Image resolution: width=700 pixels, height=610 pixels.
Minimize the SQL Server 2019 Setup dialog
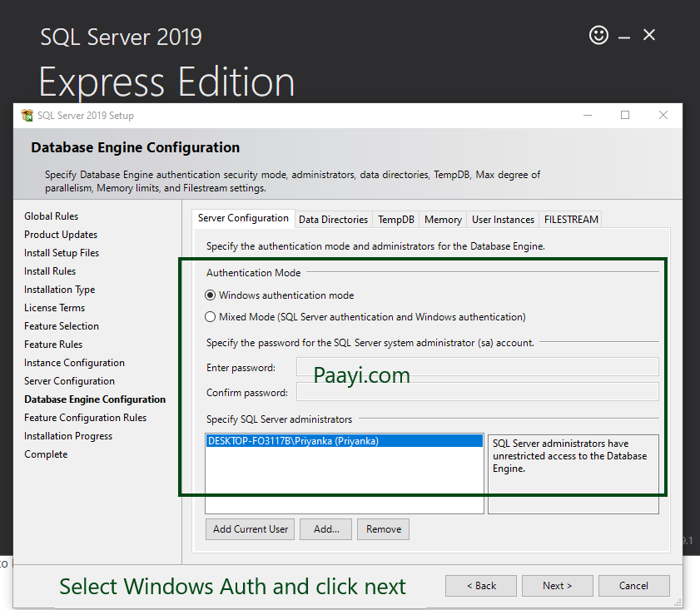click(x=588, y=116)
